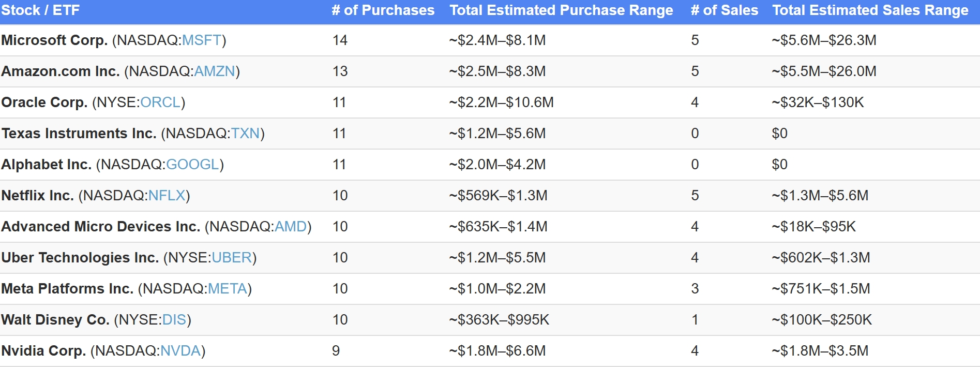Click Nvidia's purchase count '9'
This screenshot has height=367, width=980.
[336, 351]
